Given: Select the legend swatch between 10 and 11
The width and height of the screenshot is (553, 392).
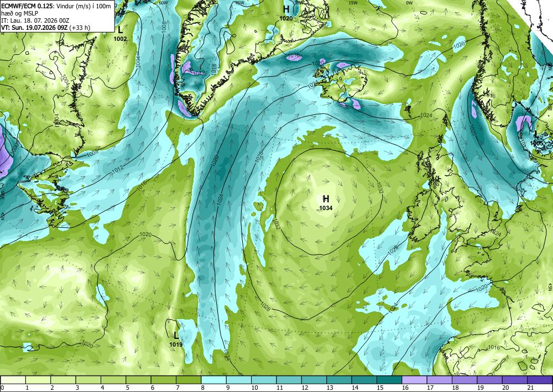Looking at the screenshot, I should pyautogui.click(x=264, y=380).
